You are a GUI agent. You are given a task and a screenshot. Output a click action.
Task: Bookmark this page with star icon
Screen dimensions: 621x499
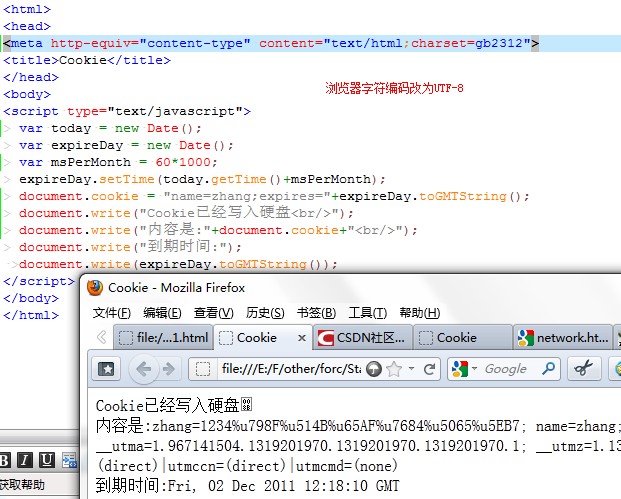pos(393,369)
